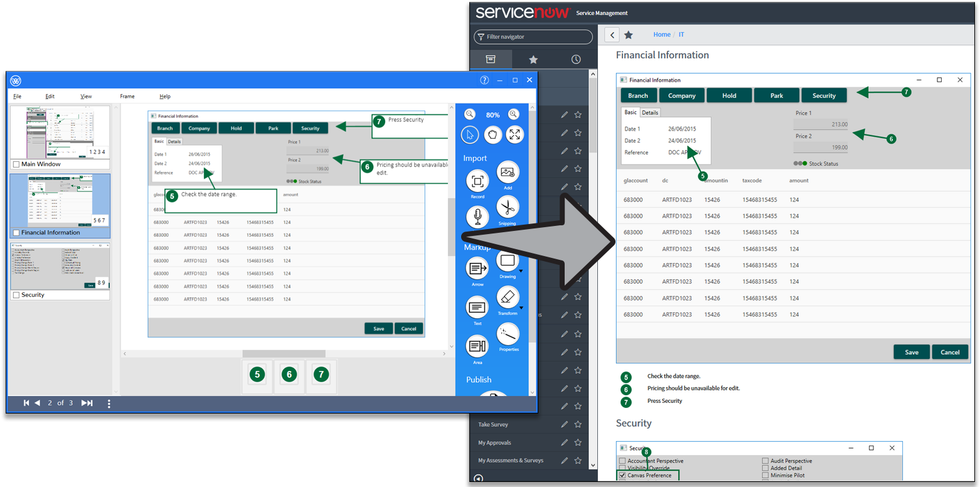The width and height of the screenshot is (980, 487).
Task: Open the three-dot options menu in footer
Action: pyautogui.click(x=109, y=403)
